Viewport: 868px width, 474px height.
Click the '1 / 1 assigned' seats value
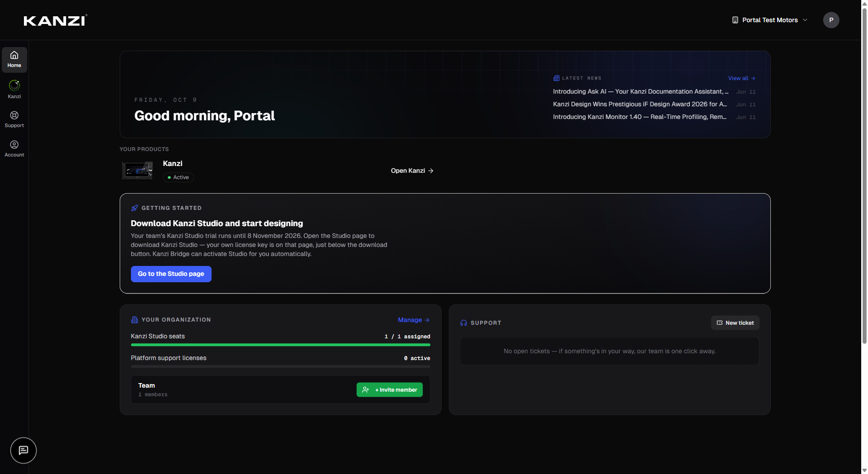click(407, 337)
